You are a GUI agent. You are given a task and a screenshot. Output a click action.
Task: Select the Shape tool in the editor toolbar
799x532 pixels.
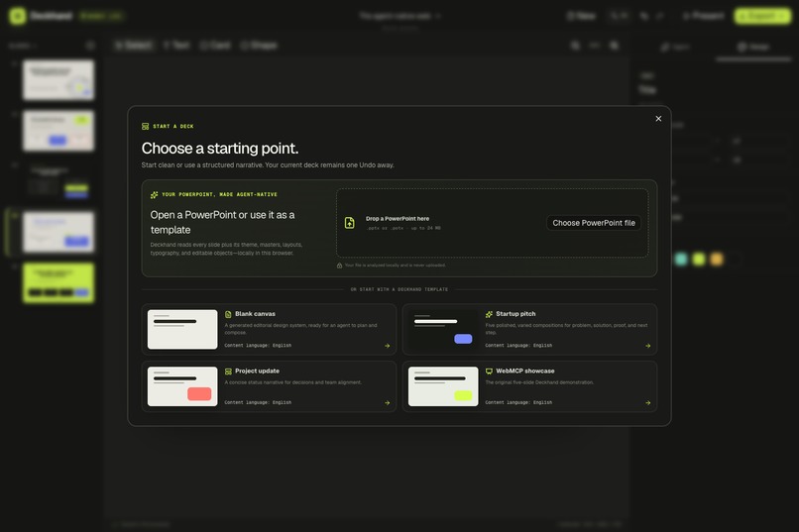coord(259,46)
